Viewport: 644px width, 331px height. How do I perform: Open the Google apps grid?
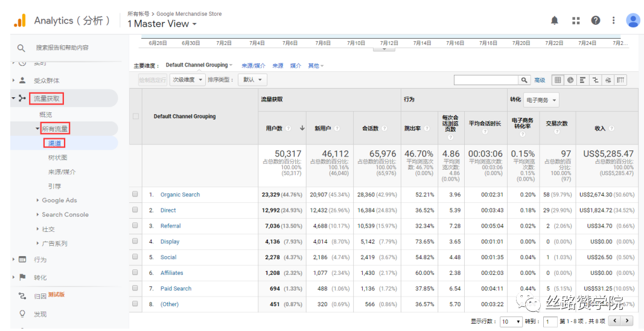576,20
